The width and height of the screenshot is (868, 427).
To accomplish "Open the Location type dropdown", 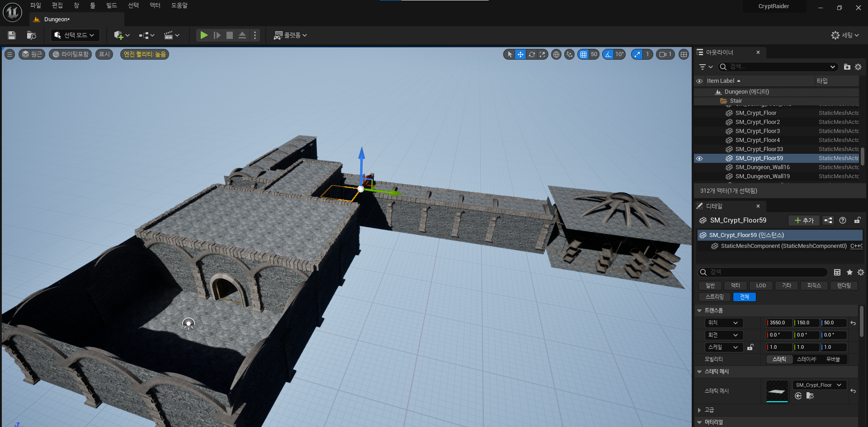I will pyautogui.click(x=724, y=323).
